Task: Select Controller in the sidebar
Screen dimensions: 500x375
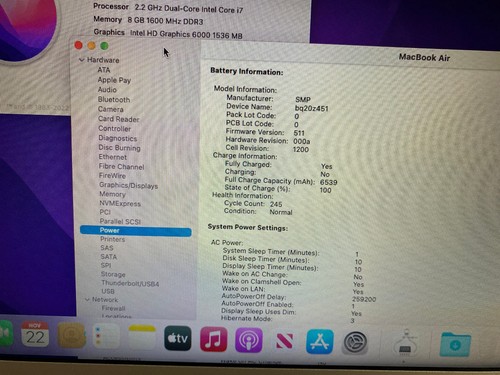Action: click(115, 128)
